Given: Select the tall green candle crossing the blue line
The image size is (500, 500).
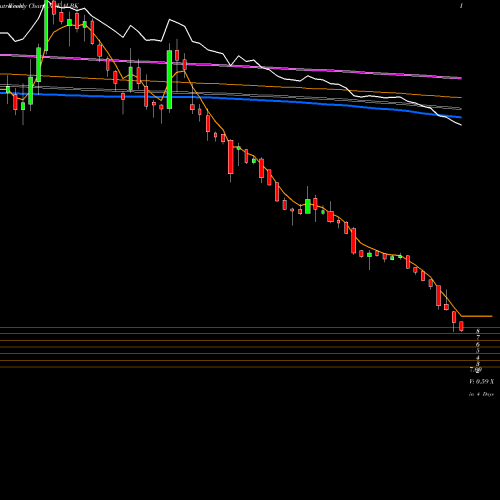Looking at the screenshot, I should (x=169, y=79).
